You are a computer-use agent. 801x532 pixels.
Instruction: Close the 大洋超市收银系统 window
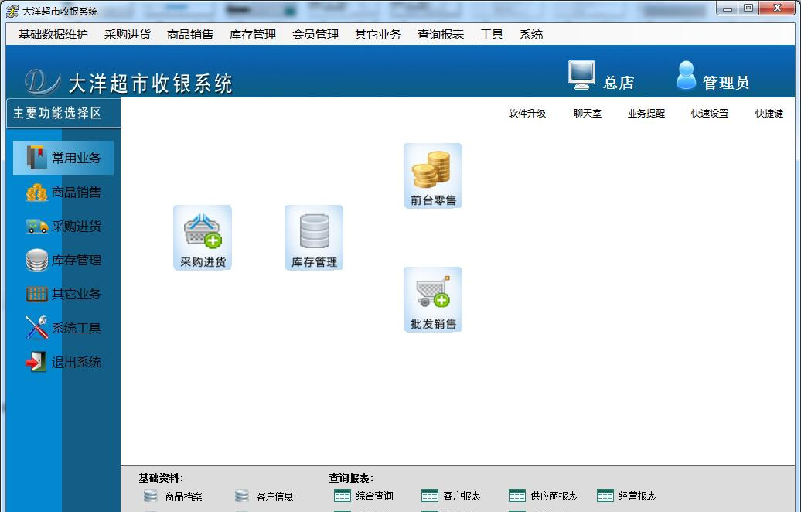[x=777, y=9]
